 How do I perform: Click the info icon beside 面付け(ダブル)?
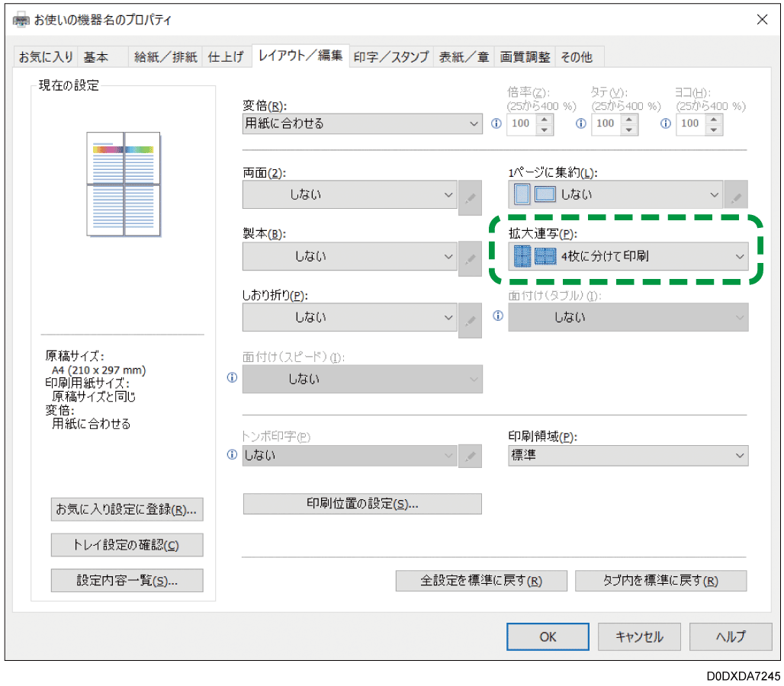click(497, 316)
